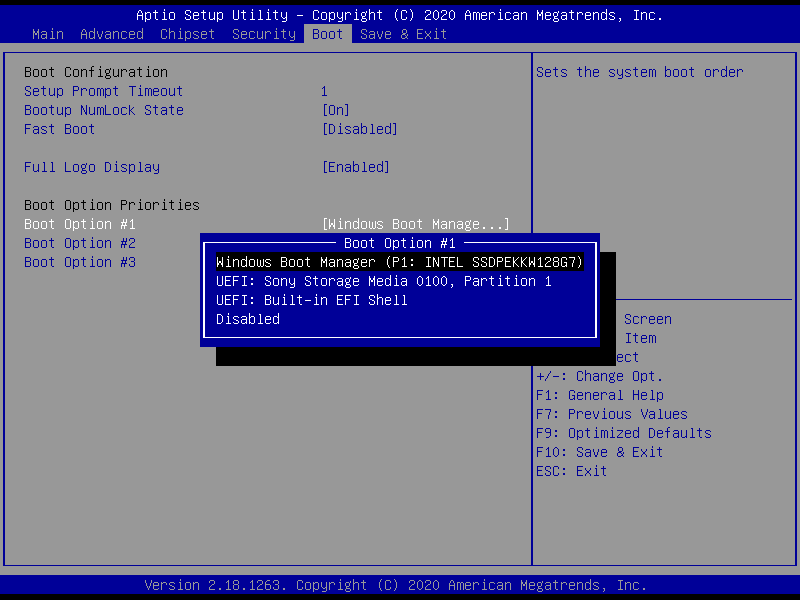
Task: Click the 'F1: General Help' hint
Action: 599,395
